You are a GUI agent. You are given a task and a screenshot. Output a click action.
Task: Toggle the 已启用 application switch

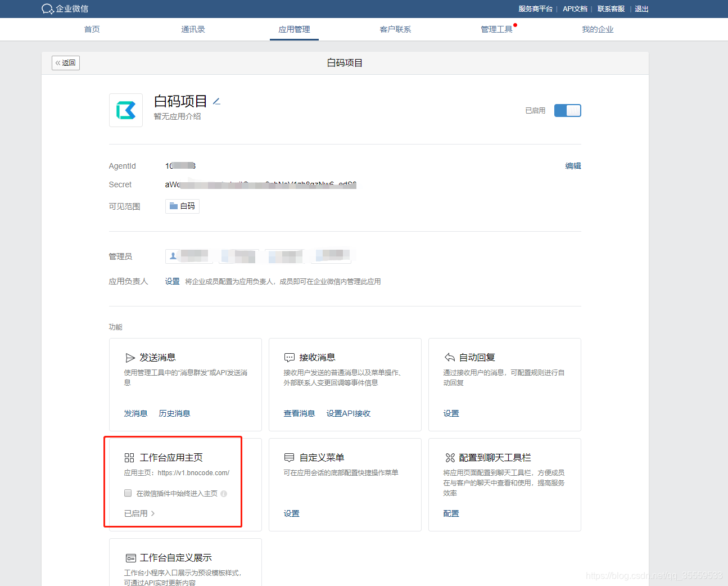[568, 110]
